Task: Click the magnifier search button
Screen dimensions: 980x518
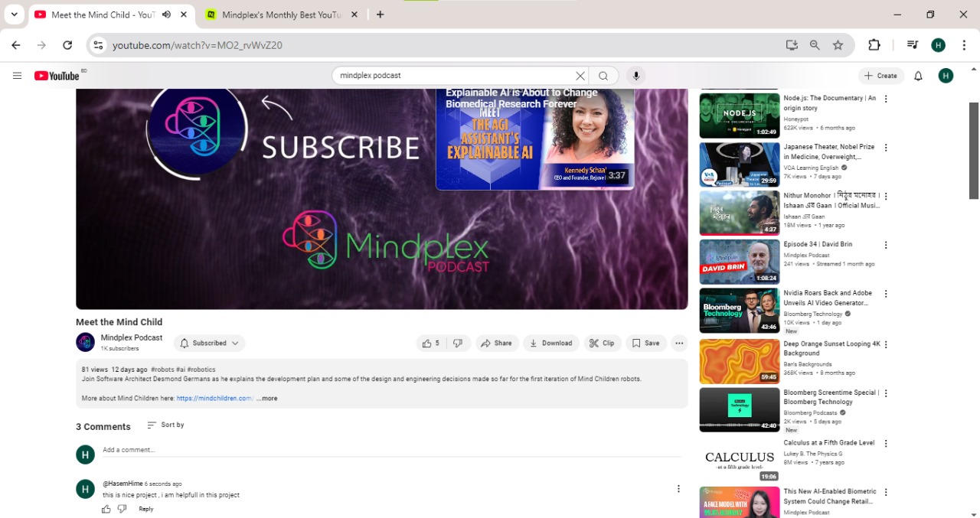Action: pos(603,76)
